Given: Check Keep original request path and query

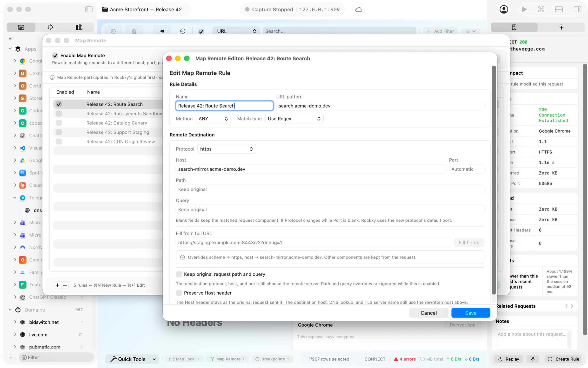Looking at the screenshot, I should coord(179,274).
